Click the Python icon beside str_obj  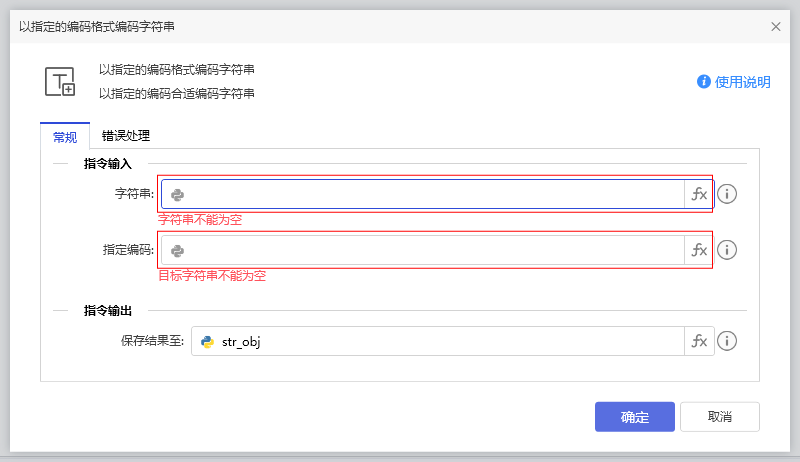[208, 342]
